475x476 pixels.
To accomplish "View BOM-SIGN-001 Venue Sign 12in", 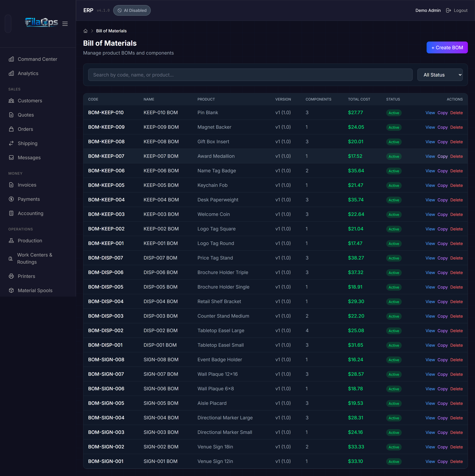I will click(x=430, y=461).
